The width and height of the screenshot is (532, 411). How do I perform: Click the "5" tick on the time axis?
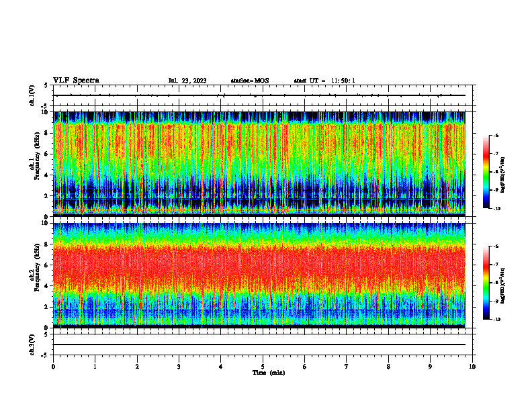point(263,367)
